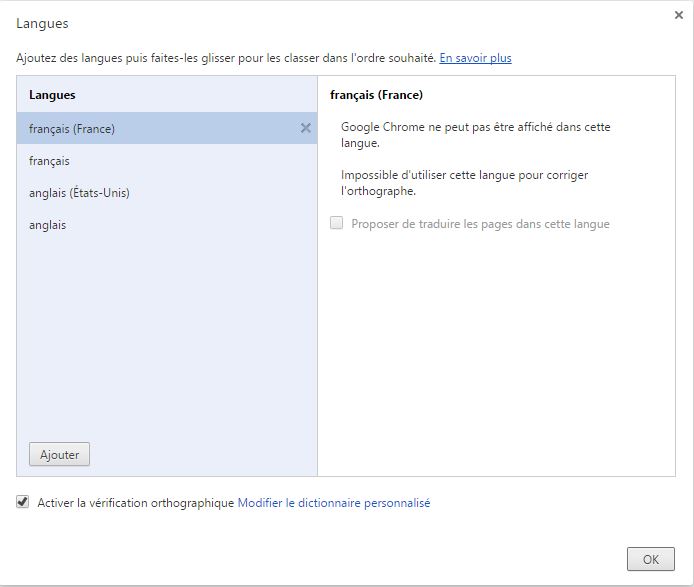Click the 'Activer la vérification orthographique' label text
Image resolution: width=694 pixels, height=587 pixels.
135,503
